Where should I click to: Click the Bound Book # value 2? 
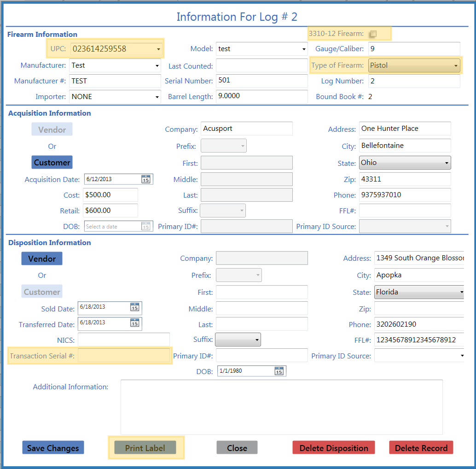point(370,97)
